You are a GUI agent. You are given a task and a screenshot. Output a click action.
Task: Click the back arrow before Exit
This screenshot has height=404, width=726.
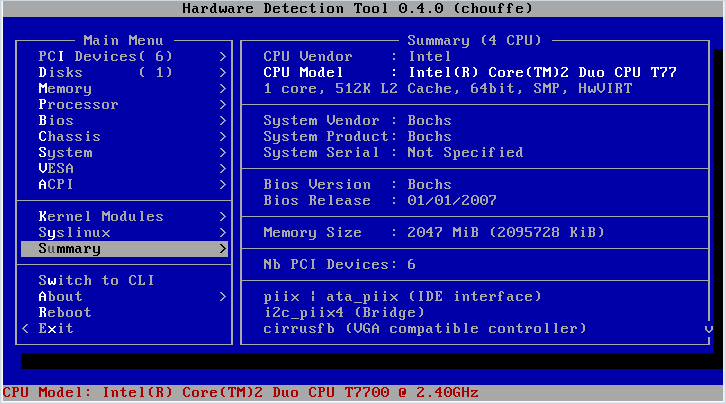coord(25,329)
